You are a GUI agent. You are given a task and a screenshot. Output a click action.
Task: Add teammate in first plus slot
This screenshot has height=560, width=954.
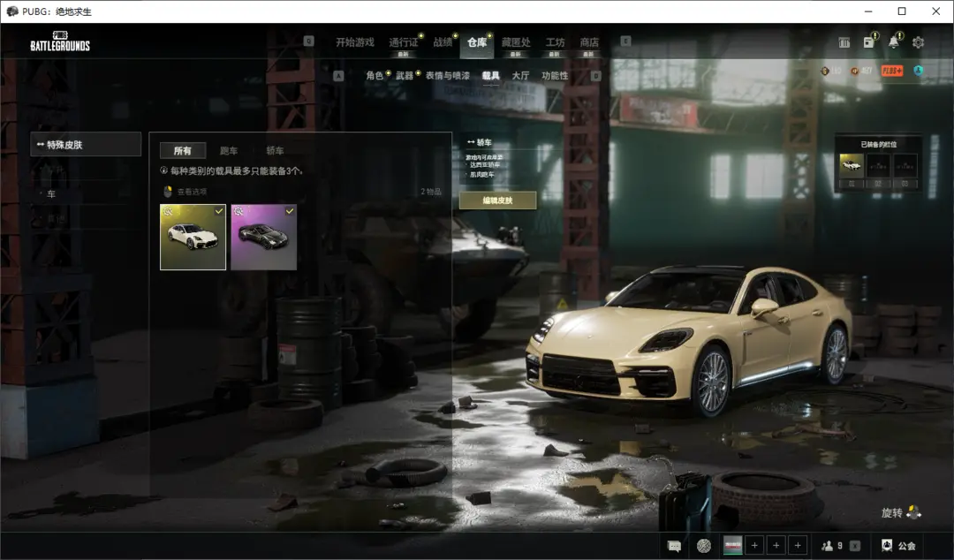754,545
